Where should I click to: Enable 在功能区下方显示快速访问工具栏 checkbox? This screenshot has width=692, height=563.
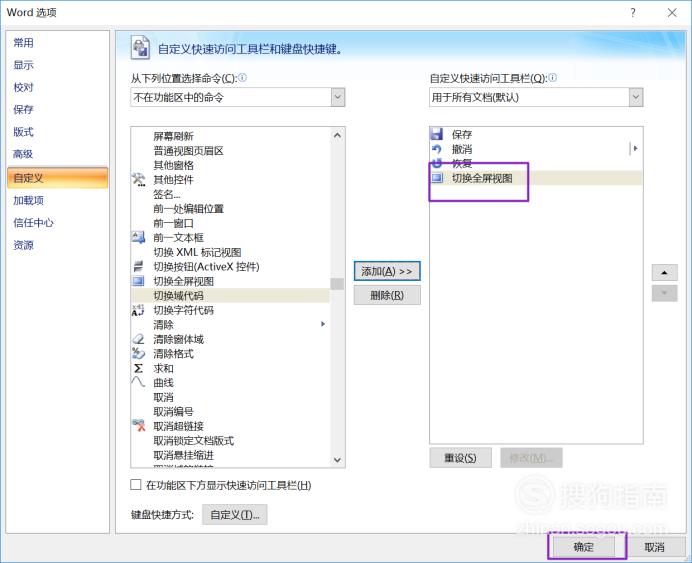(136, 485)
